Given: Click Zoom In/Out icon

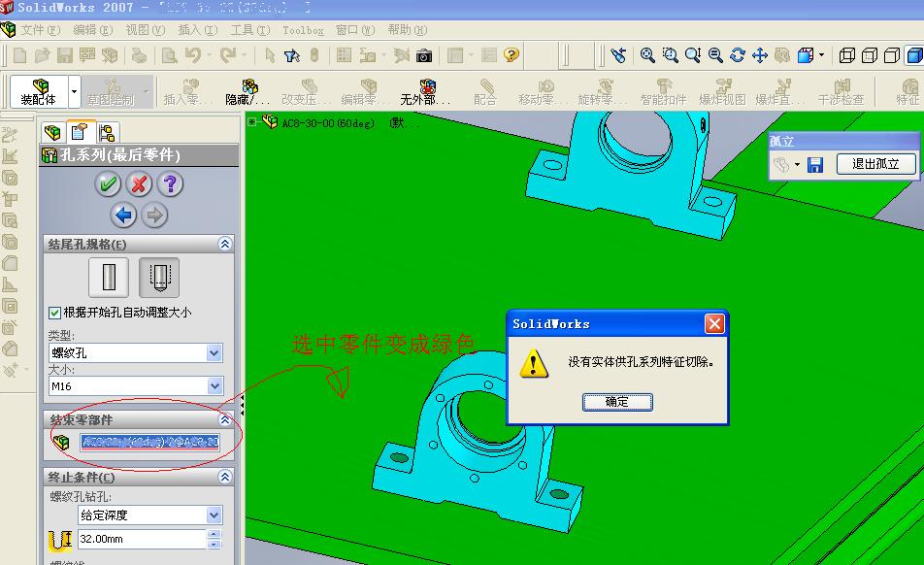Looking at the screenshot, I should (692, 55).
